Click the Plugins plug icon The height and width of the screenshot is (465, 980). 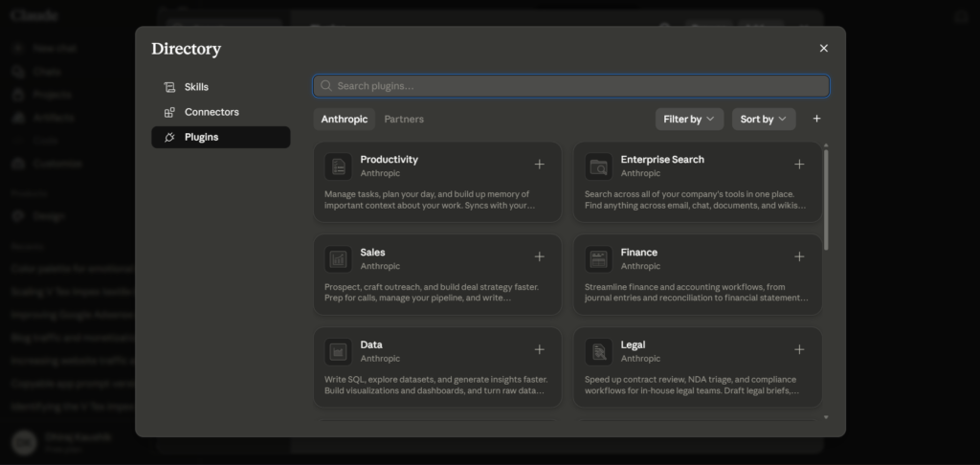click(x=169, y=138)
